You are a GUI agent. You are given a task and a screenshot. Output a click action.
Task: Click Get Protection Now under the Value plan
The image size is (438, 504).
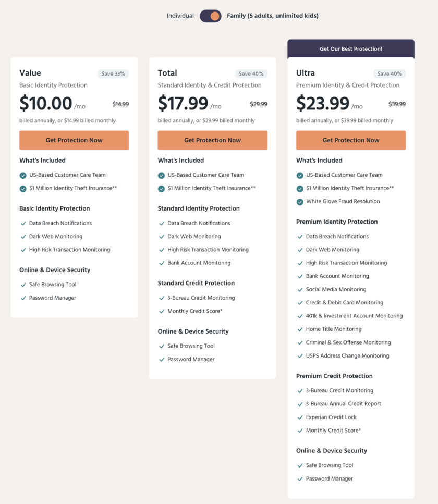coord(74,140)
